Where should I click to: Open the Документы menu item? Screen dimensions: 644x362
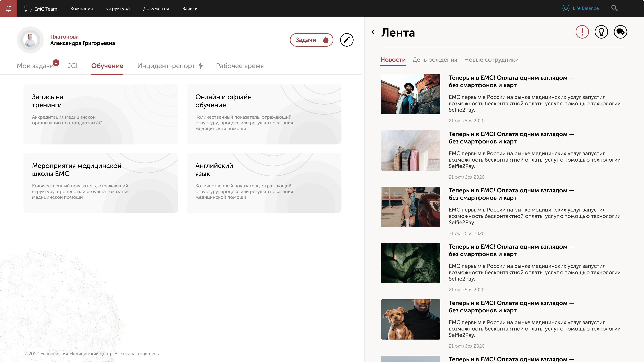click(x=156, y=9)
